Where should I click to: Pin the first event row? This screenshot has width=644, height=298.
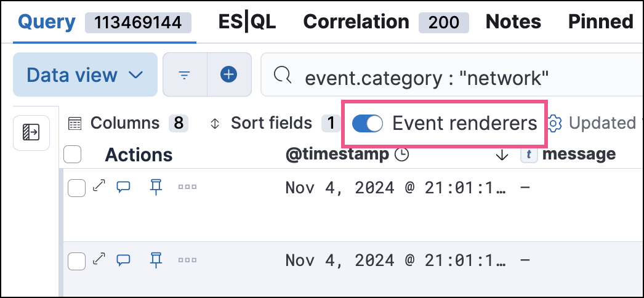coord(156,187)
